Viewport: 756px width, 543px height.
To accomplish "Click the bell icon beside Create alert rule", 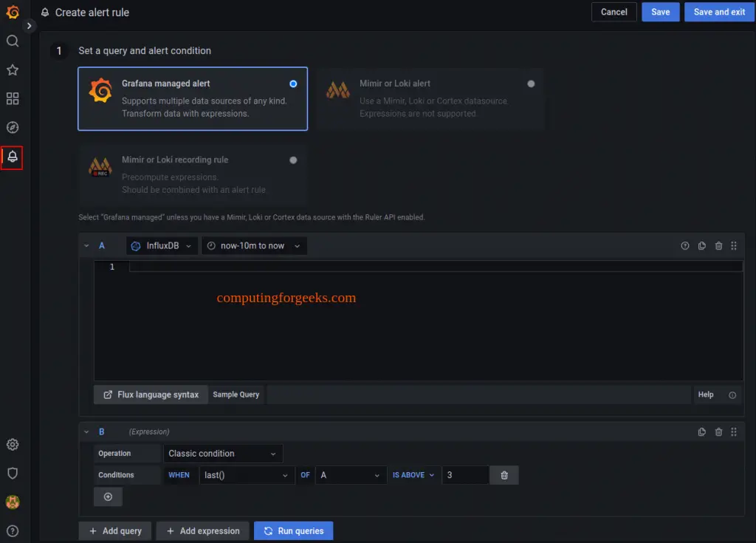I will tap(45, 13).
